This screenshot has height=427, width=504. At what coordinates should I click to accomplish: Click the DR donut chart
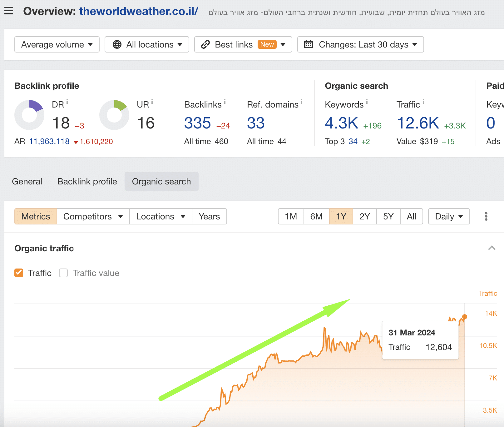pos(29,115)
